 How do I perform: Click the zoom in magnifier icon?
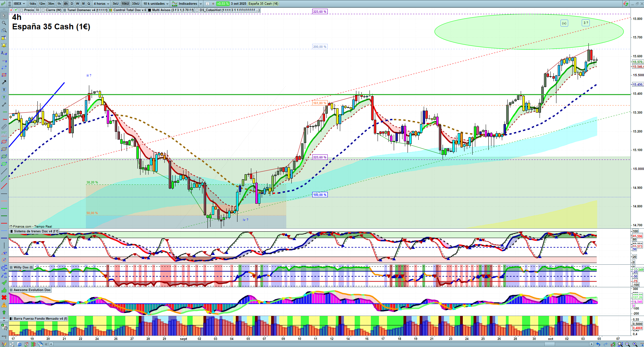pyautogui.click(x=635, y=344)
